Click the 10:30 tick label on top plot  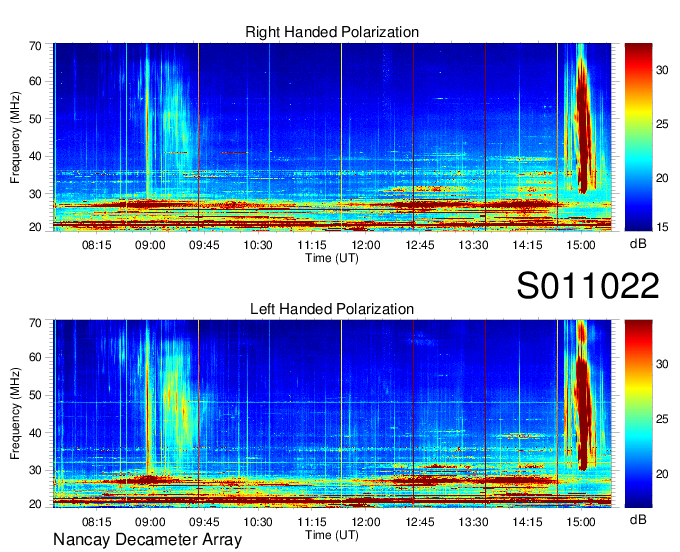(x=258, y=245)
